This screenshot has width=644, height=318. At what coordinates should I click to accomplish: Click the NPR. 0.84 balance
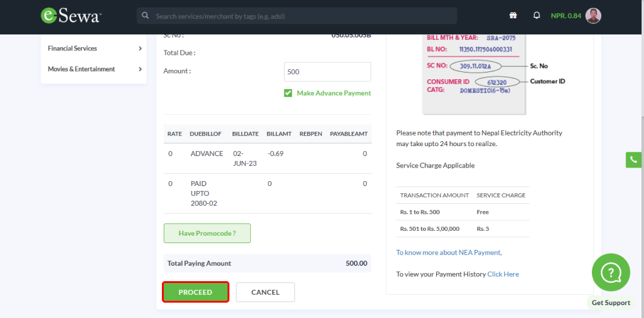(x=566, y=15)
